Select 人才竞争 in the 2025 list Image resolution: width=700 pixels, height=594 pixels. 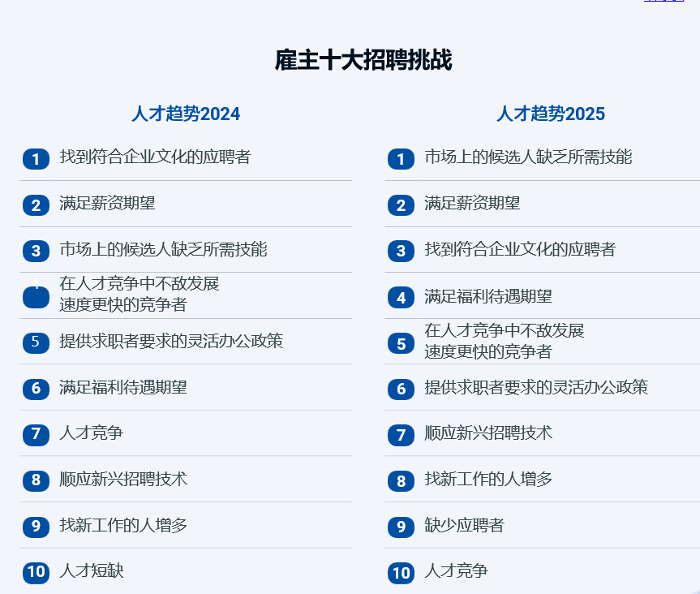pyautogui.click(x=456, y=571)
